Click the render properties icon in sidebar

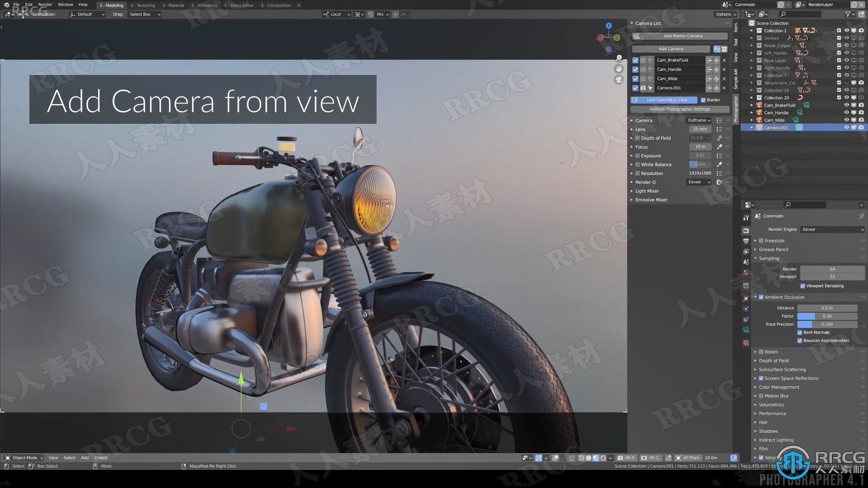click(x=746, y=229)
